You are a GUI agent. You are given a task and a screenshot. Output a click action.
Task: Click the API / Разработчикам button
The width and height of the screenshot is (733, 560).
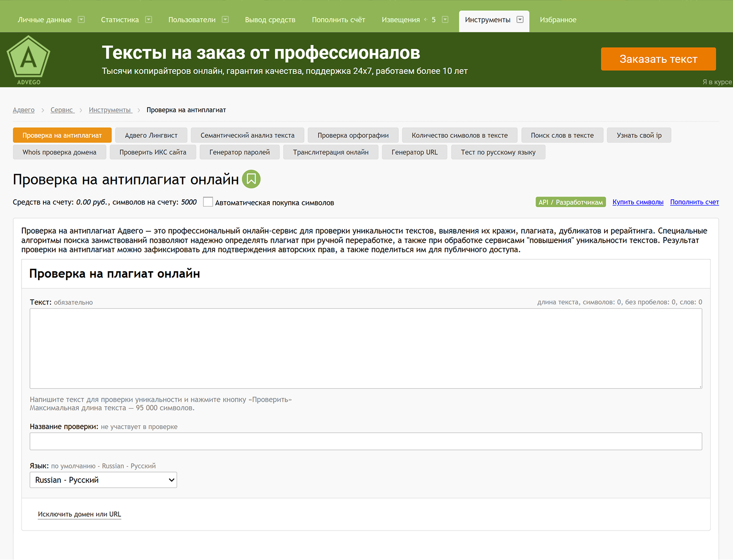tap(571, 202)
